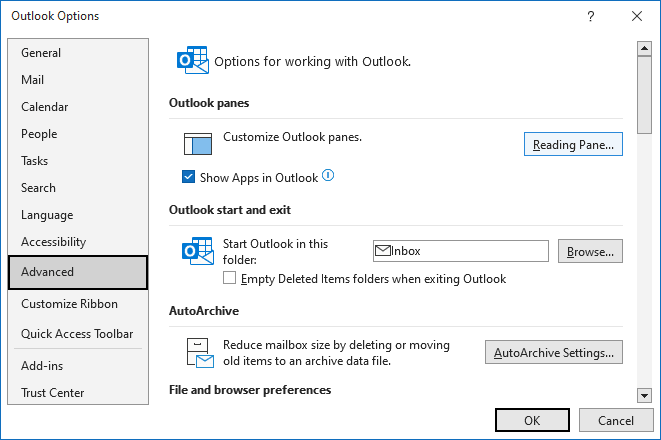Screen dimensions: 661x440
Task: Open Quick Access Toolbar settings
Action: 78,334
